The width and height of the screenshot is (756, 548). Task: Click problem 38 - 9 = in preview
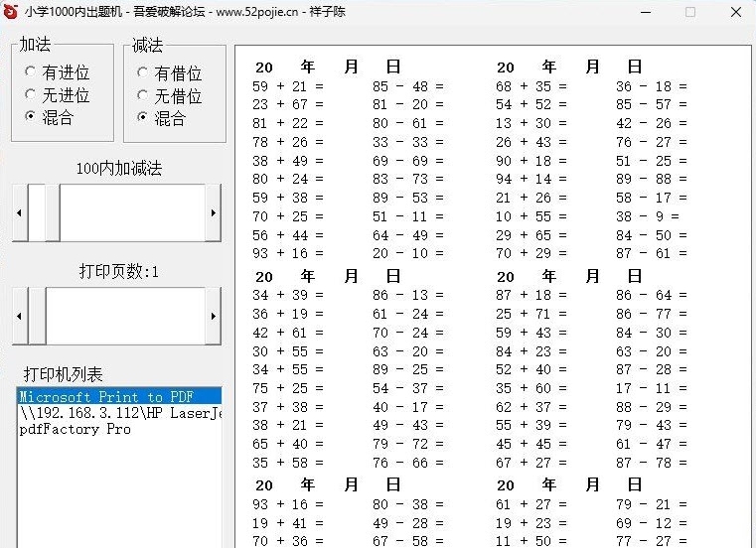point(648,216)
